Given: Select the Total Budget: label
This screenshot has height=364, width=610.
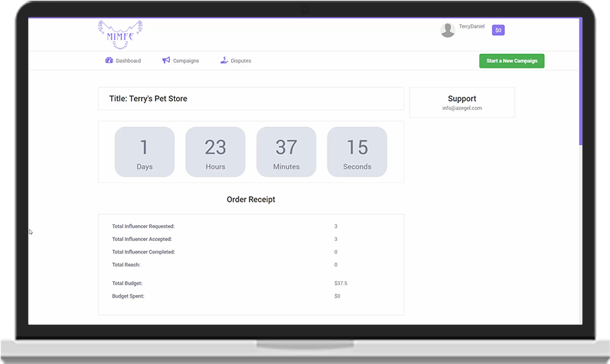Looking at the screenshot, I should coord(127,283).
